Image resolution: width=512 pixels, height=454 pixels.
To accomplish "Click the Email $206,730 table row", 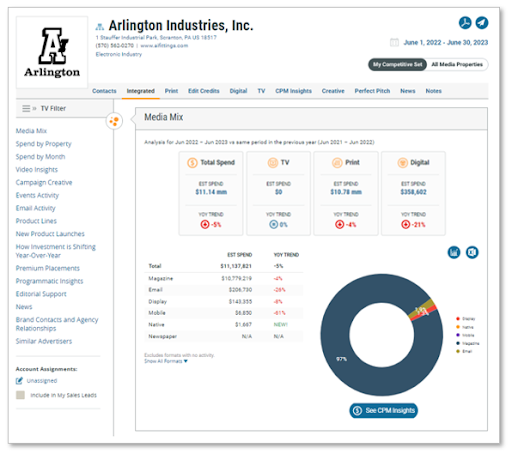I will coord(224,290).
